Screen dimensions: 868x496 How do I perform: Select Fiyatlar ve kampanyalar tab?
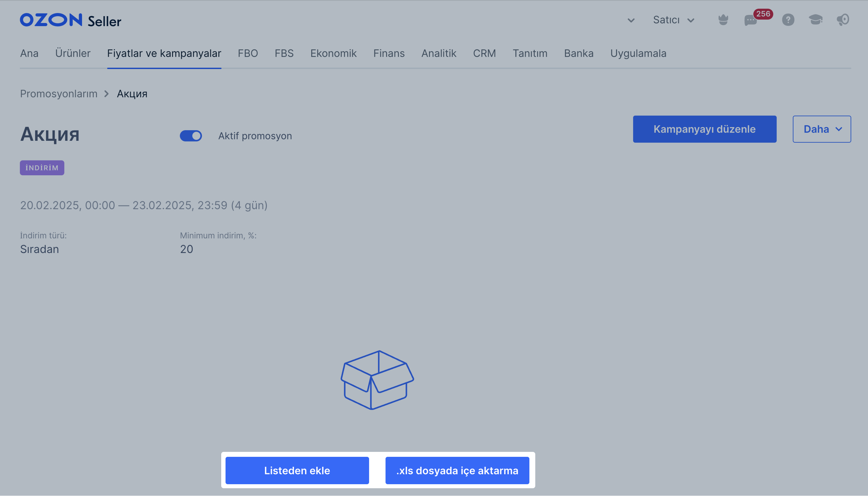coord(164,53)
